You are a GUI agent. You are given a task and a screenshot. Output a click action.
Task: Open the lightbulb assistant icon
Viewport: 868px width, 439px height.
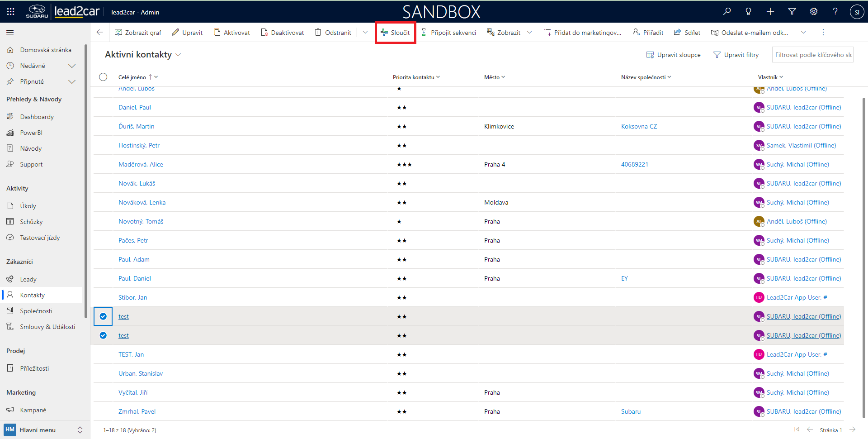pyautogui.click(x=749, y=12)
